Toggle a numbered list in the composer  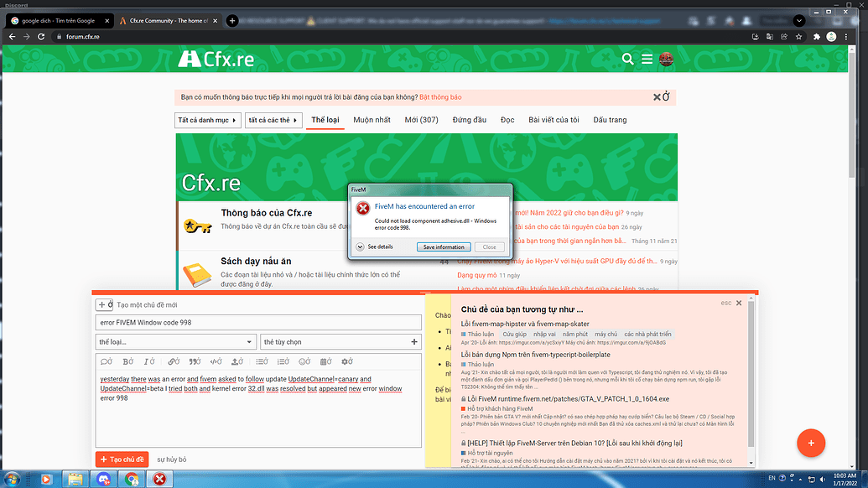click(283, 361)
